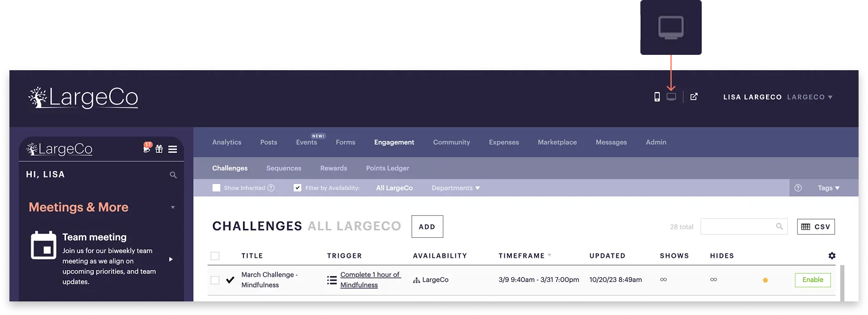868x315 pixels.
Task: Sort by the UPDATED column header
Action: point(607,255)
